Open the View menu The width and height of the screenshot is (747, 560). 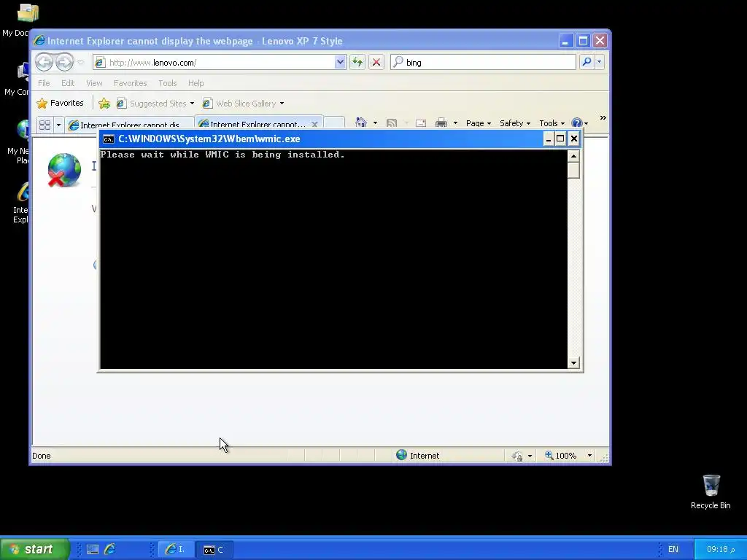(x=94, y=83)
